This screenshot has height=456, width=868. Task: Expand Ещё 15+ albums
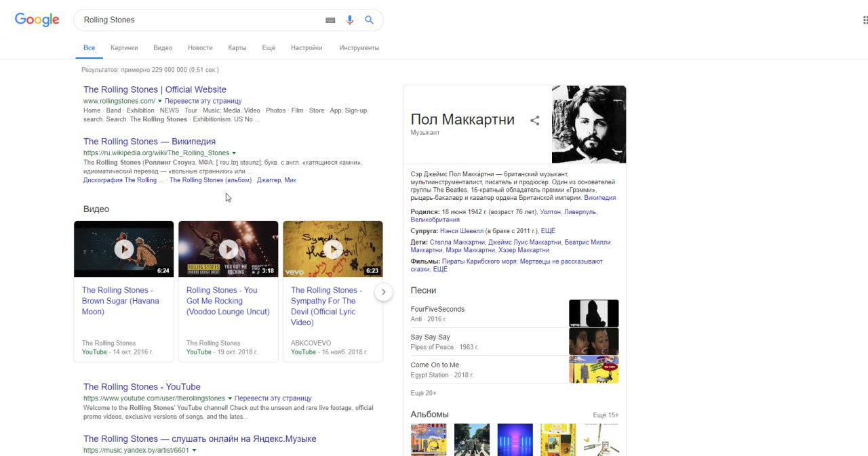(606, 415)
